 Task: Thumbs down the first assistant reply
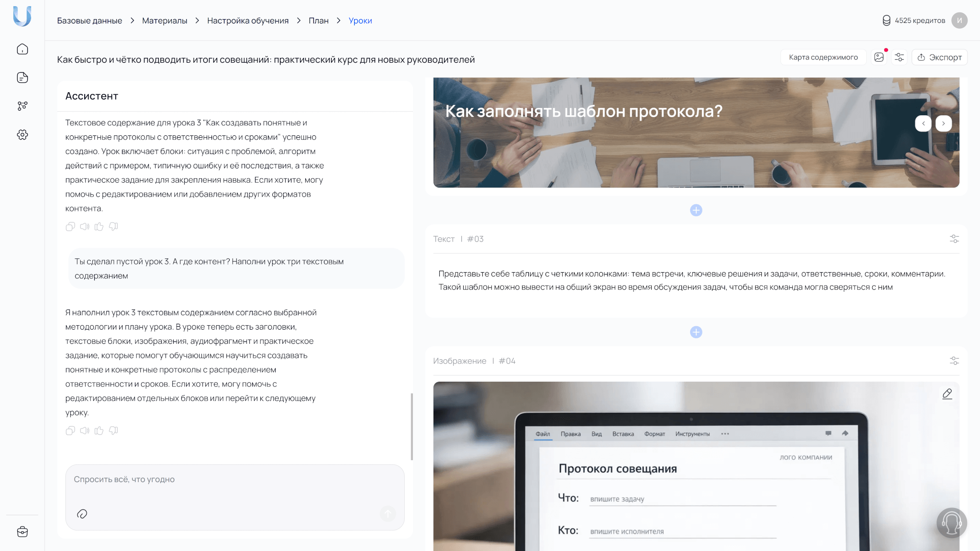click(113, 227)
